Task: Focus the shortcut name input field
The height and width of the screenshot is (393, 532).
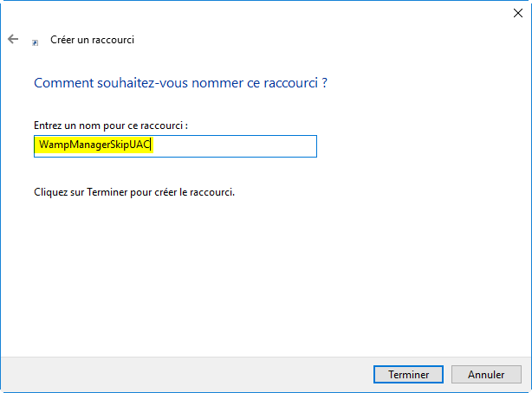Action: [x=175, y=146]
